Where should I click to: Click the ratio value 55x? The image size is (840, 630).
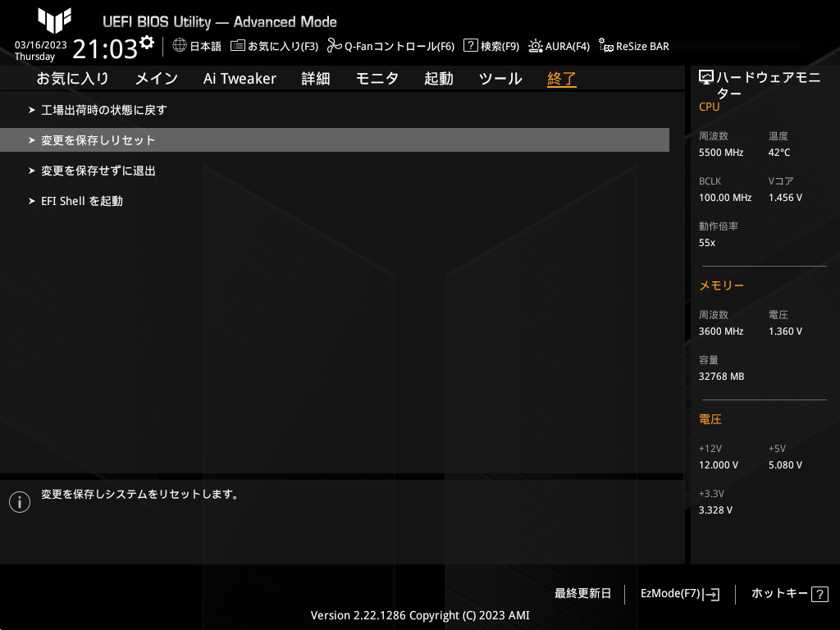[706, 243]
